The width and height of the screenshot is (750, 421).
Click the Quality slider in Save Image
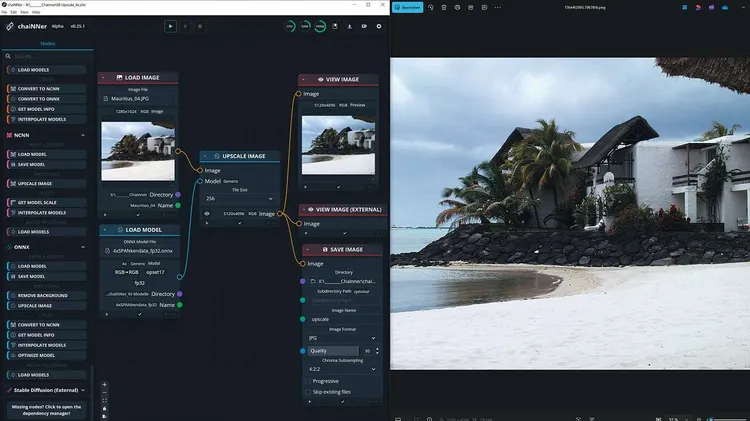[x=334, y=351]
